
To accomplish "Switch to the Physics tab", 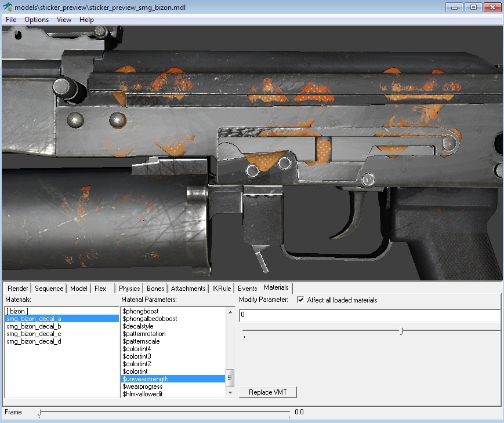I will (129, 289).
